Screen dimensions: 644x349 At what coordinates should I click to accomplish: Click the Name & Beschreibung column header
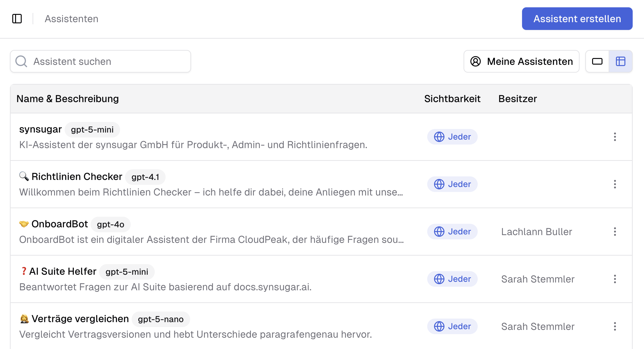point(67,99)
